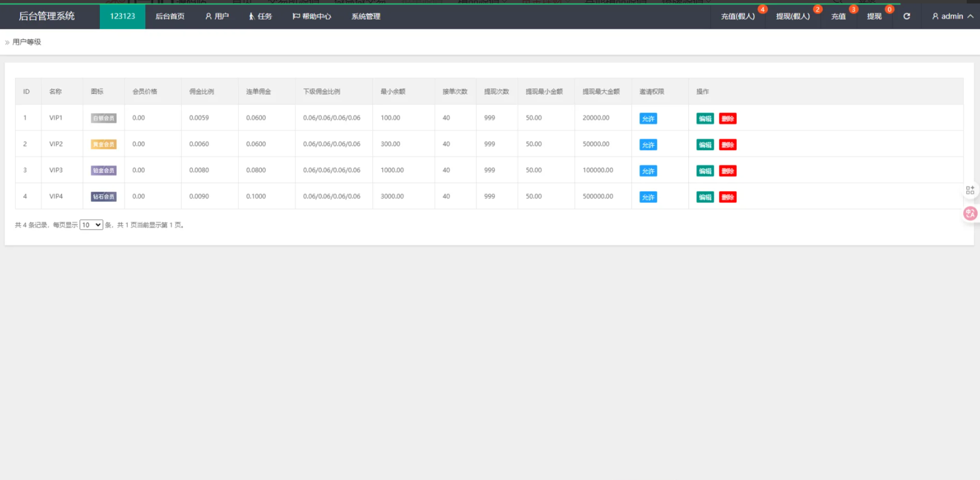Open the 系统管理 menu
The height and width of the screenshot is (480, 980).
(366, 16)
